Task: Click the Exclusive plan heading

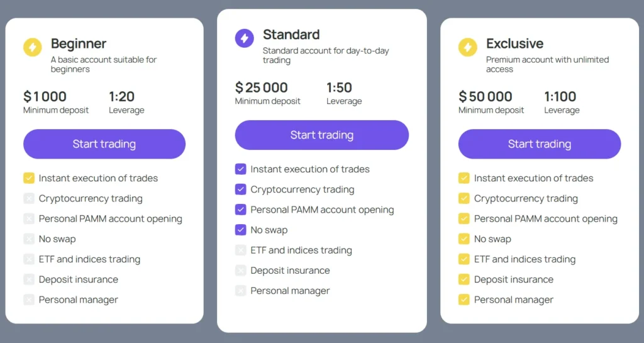Action: 515,43
